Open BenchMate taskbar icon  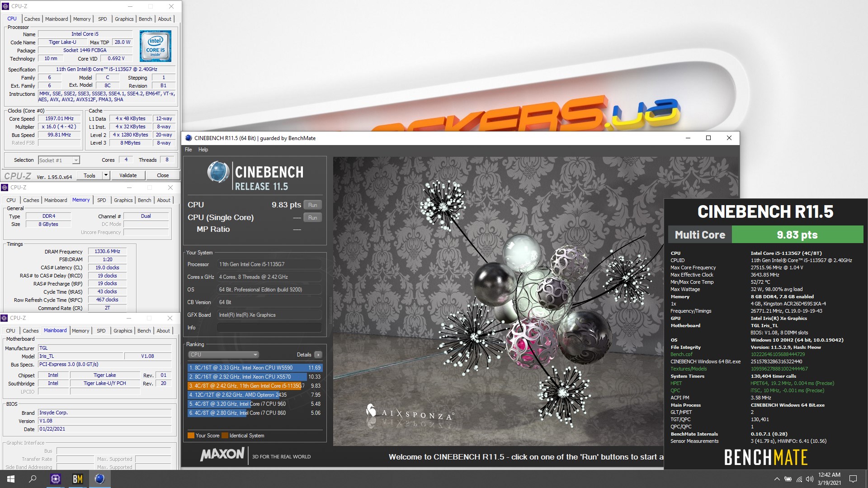point(77,479)
